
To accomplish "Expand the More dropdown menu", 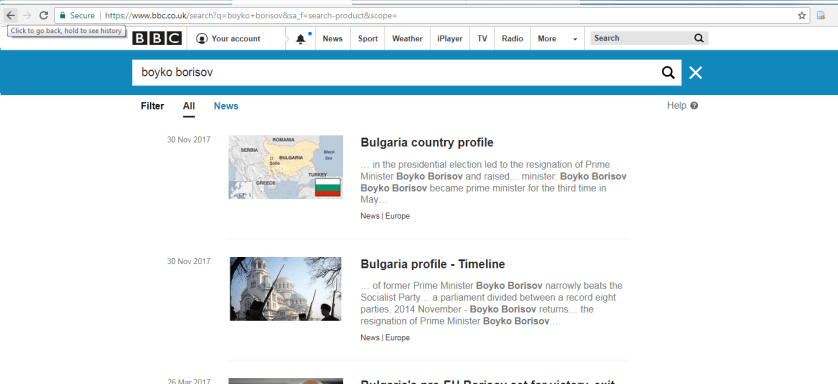I will [557, 38].
